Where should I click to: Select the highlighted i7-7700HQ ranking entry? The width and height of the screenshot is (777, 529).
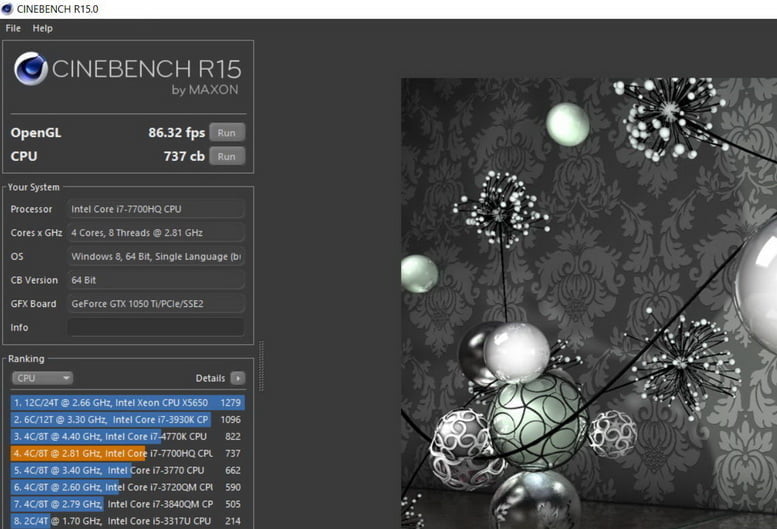click(127, 453)
